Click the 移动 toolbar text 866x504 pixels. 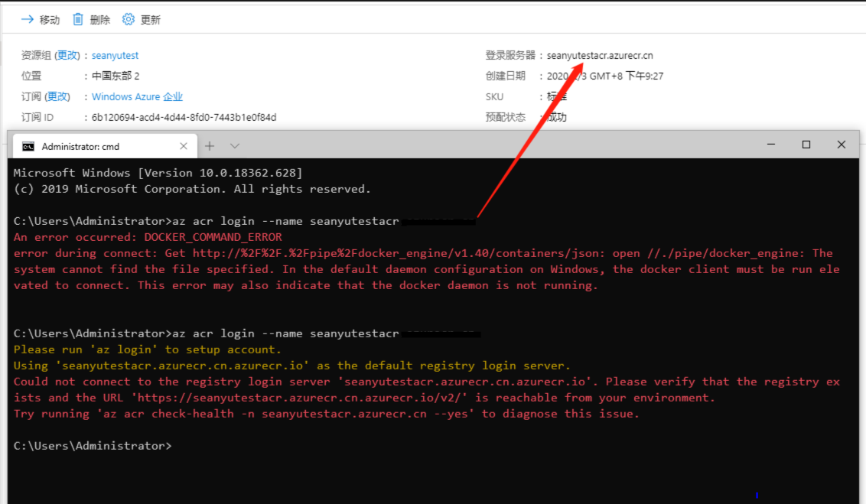[x=50, y=20]
